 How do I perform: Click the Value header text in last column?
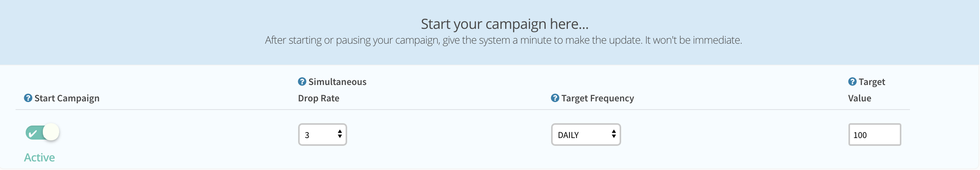860,98
